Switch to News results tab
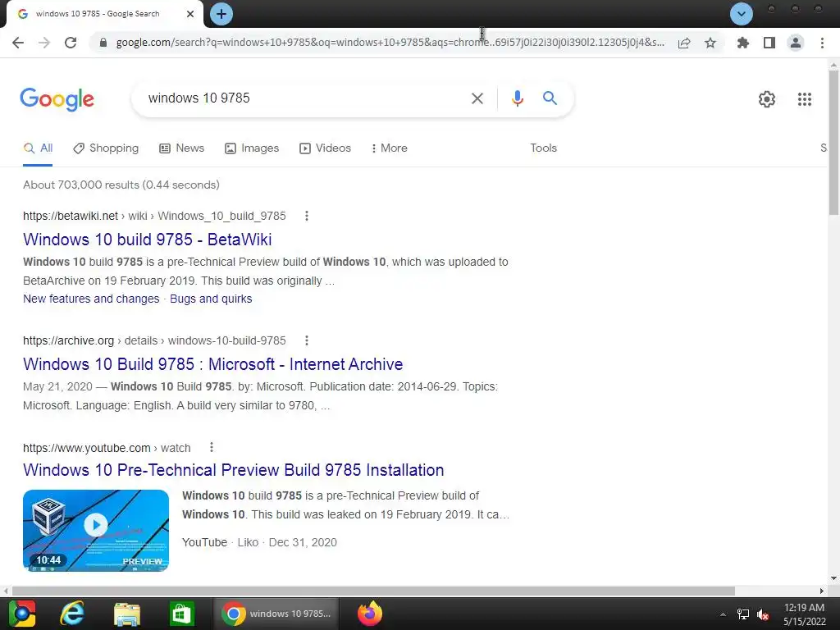The height and width of the screenshot is (630, 840). tap(182, 148)
